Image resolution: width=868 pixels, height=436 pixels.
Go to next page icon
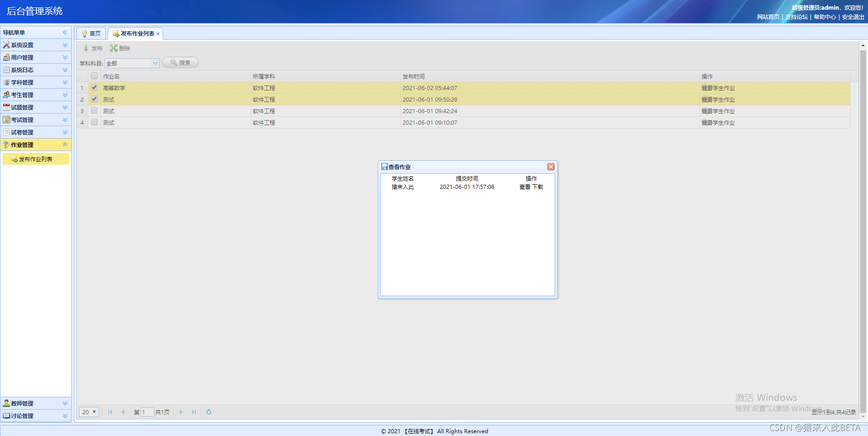tap(181, 412)
